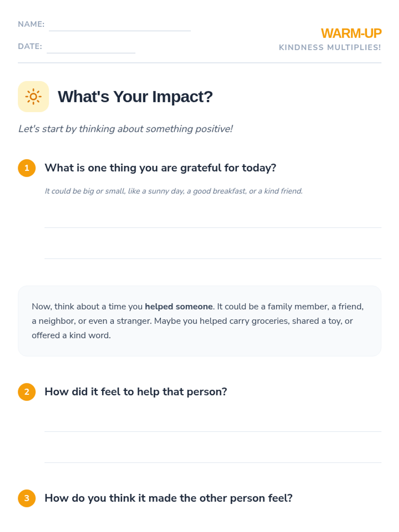Screen dimensions: 399x532
Task: Click the "other person feel" question text
Action: pyautogui.click(x=169, y=498)
